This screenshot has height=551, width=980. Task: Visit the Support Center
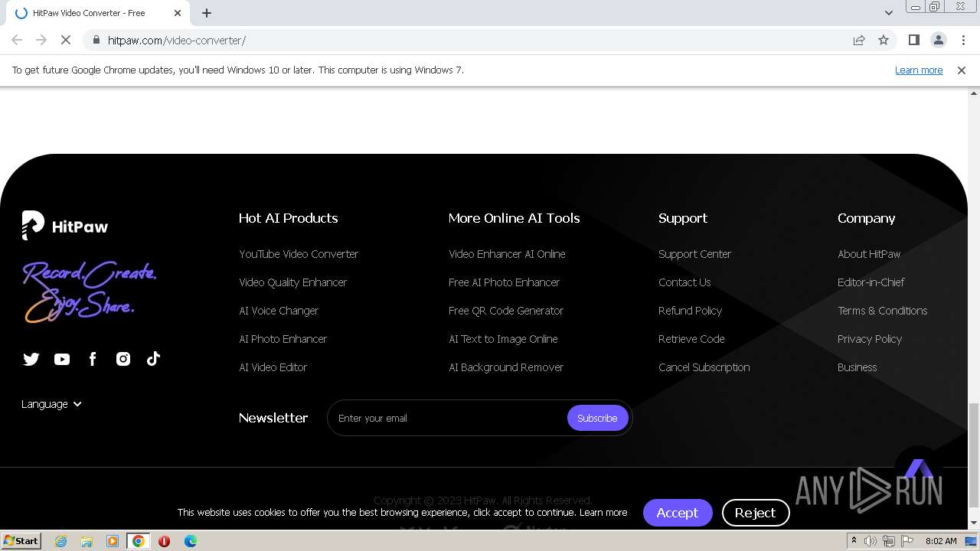(695, 254)
